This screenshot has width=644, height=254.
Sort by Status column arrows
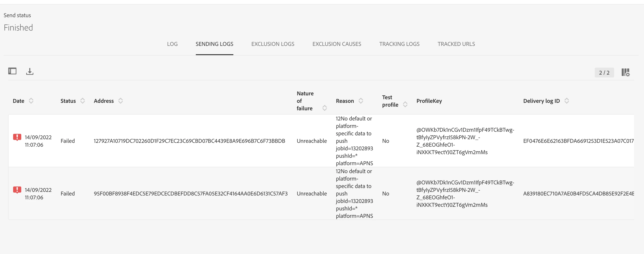coord(83,101)
